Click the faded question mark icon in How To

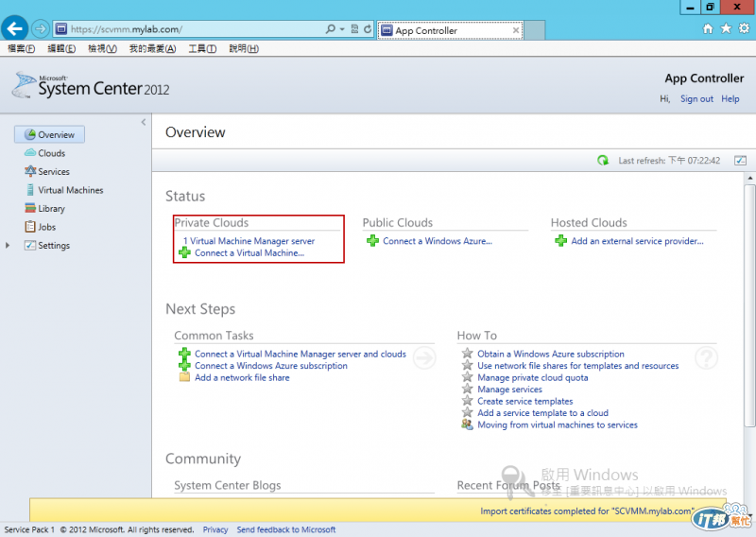tap(706, 357)
